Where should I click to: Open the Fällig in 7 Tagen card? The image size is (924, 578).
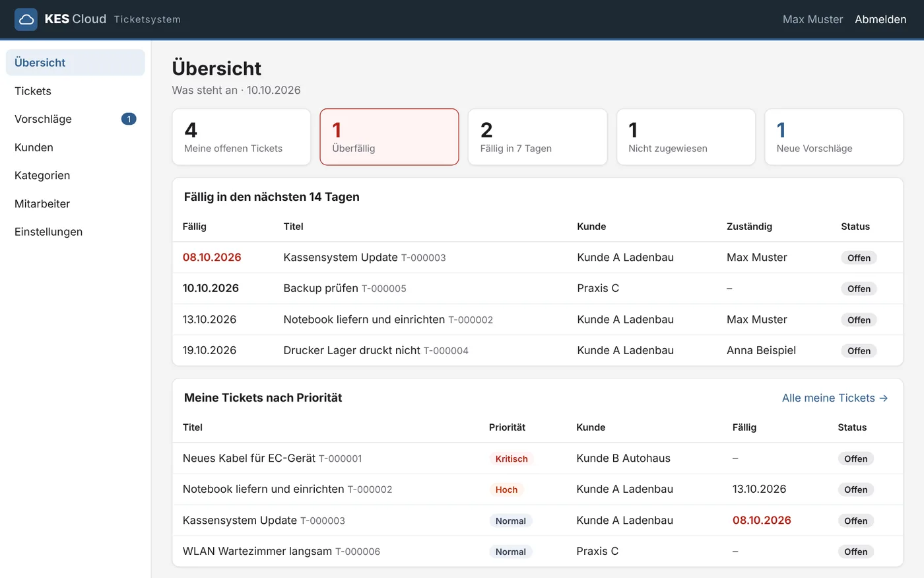[538, 137]
